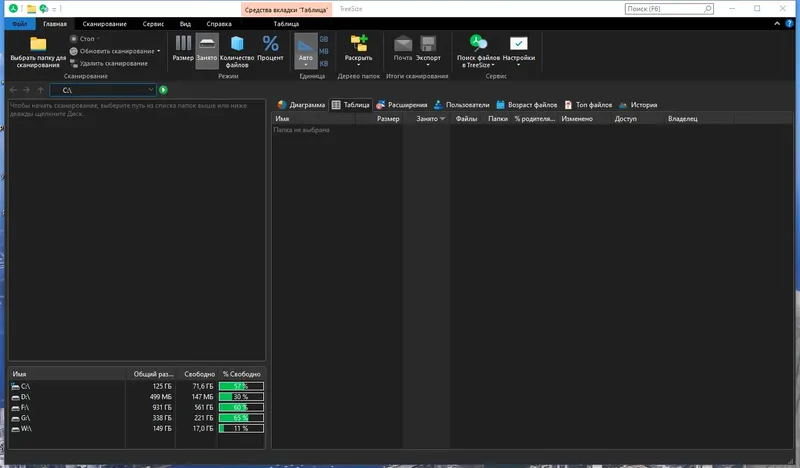Switch mode to 'Количество файлов'
Viewport: 800px width, 468px height.
pyautogui.click(x=237, y=51)
